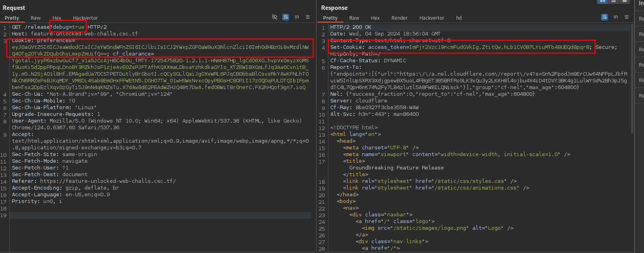
Task: Click Upgrade-Insecure-Requests: 1 header
Action: click(56, 114)
